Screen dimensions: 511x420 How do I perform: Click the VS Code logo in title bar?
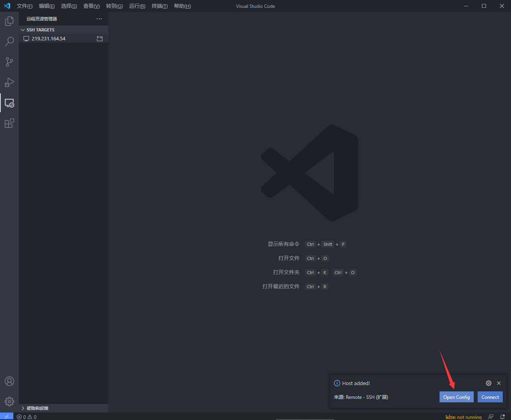click(7, 6)
